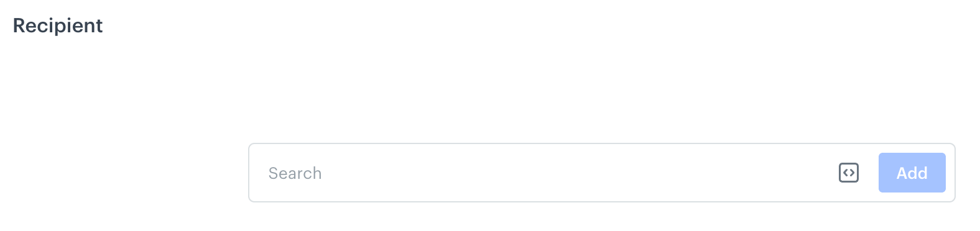Select the Recipient label text

coord(58,26)
